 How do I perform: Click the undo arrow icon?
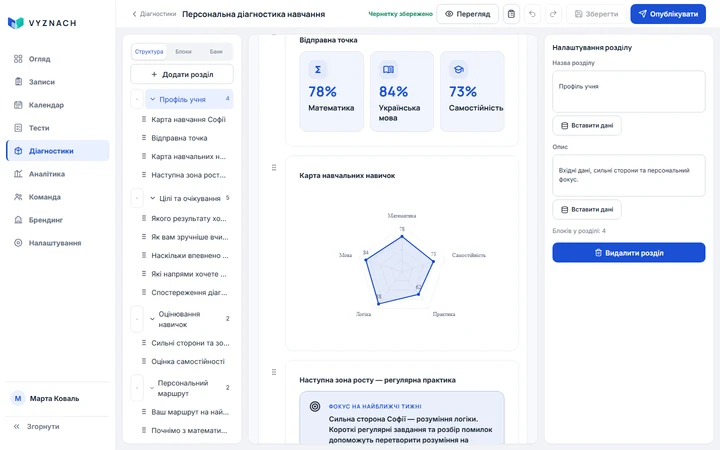pos(532,14)
